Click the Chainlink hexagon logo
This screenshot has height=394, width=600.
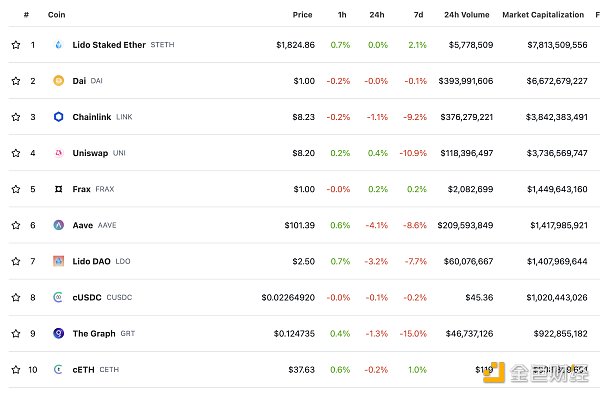point(58,117)
